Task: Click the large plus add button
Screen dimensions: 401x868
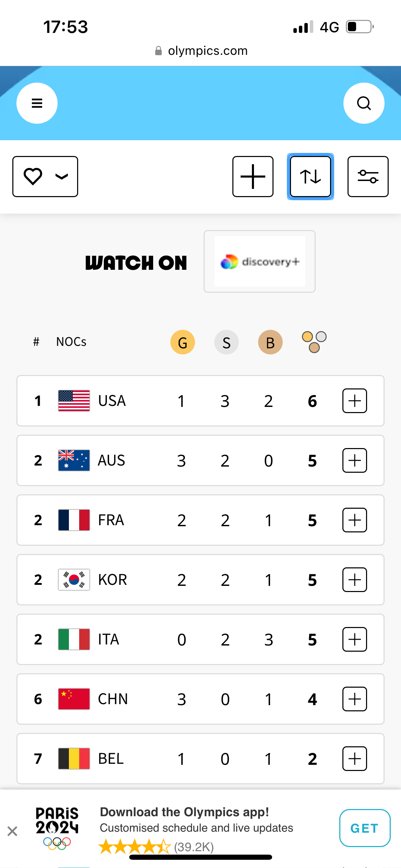Action: pyautogui.click(x=253, y=177)
